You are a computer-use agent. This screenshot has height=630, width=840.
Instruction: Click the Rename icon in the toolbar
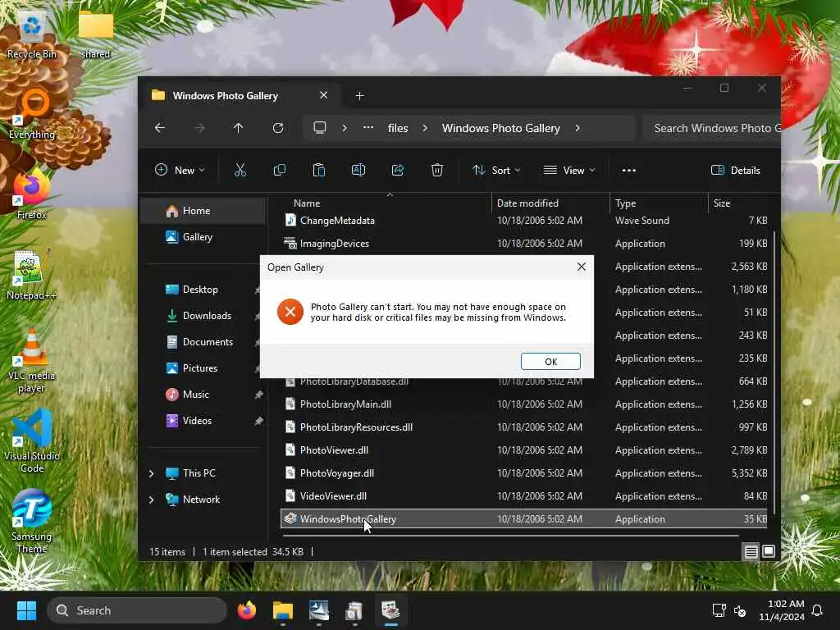pyautogui.click(x=358, y=171)
